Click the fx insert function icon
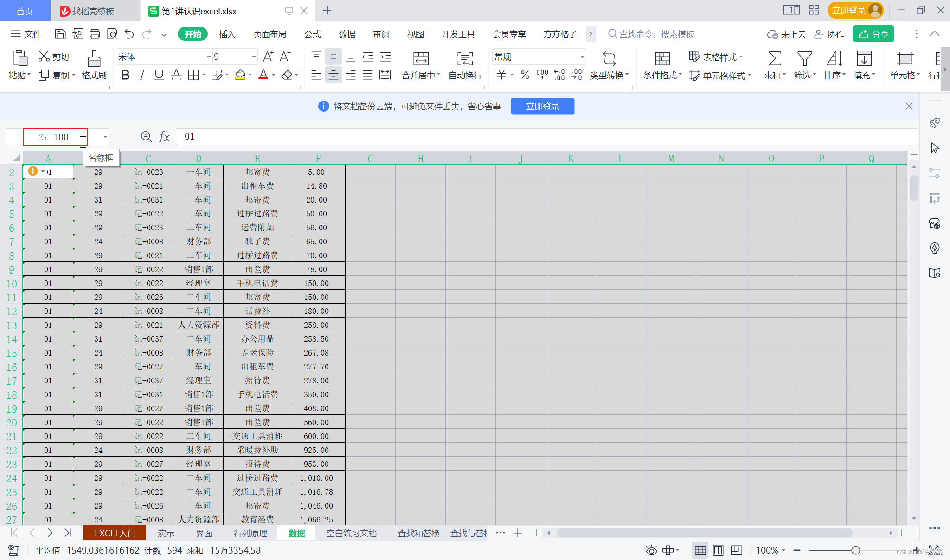The height and width of the screenshot is (560, 950). 164,137
